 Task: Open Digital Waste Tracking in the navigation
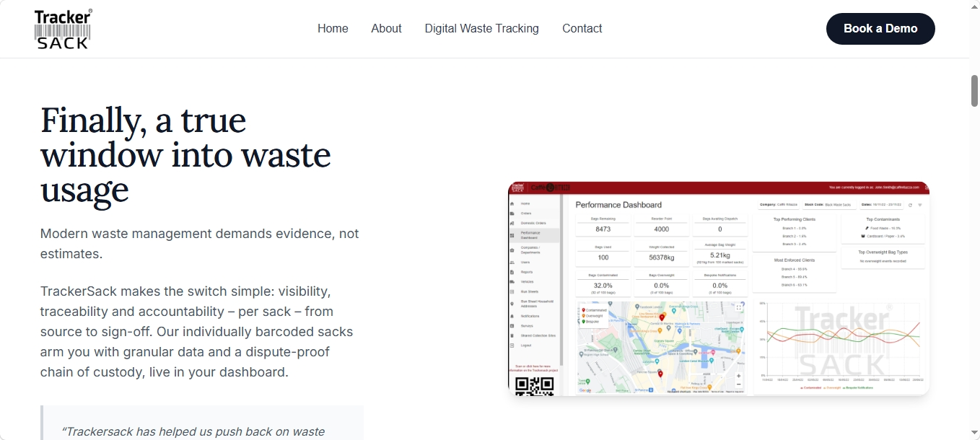(481, 29)
